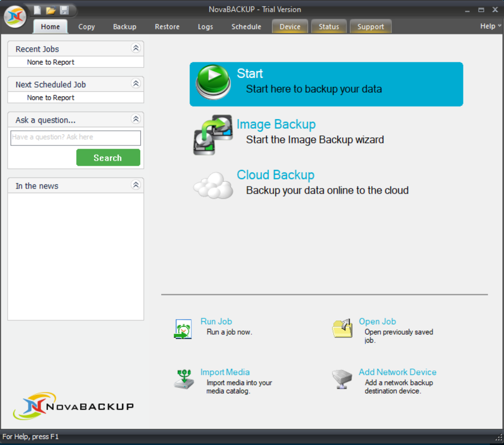Open the Schedule tab
Image resolution: width=504 pixels, height=445 pixels.
tap(246, 27)
